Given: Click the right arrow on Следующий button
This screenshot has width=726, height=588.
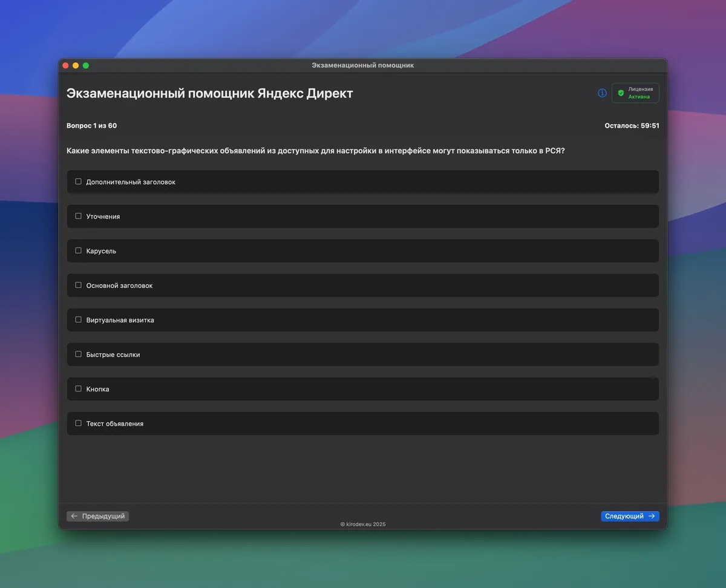Looking at the screenshot, I should 652,516.
